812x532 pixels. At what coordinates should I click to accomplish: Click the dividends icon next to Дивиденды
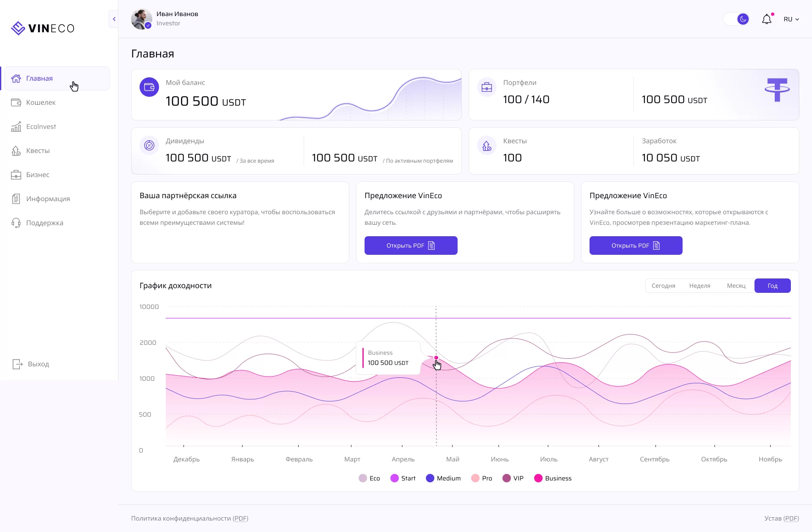(149, 145)
